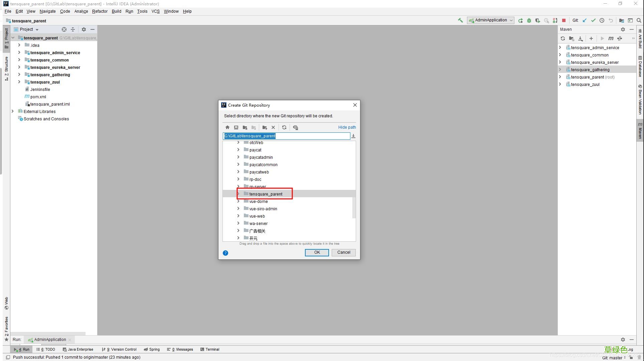Viewport: 644px width, 361px height.
Task: Click the Rerun AdminApplication icon
Action: pyautogui.click(x=520, y=20)
